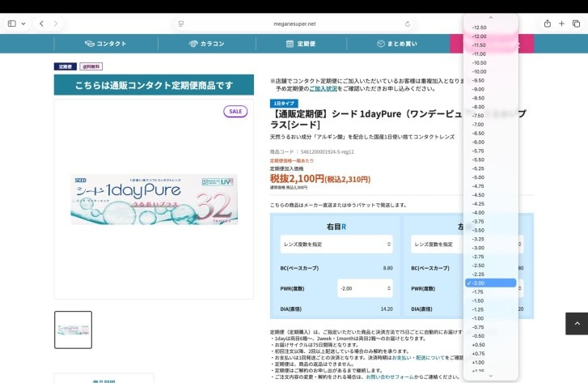Show the tab overview
This screenshot has width=588, height=383.
[576, 23]
